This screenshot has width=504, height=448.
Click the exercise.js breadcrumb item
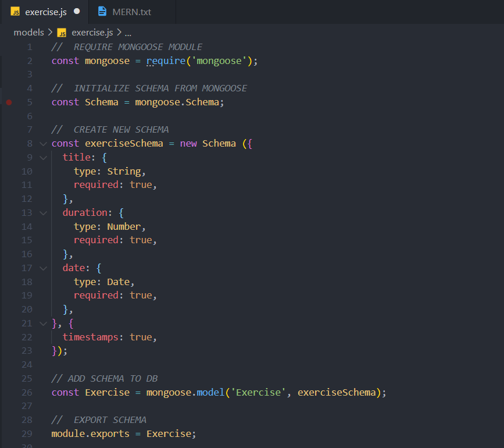(x=92, y=33)
